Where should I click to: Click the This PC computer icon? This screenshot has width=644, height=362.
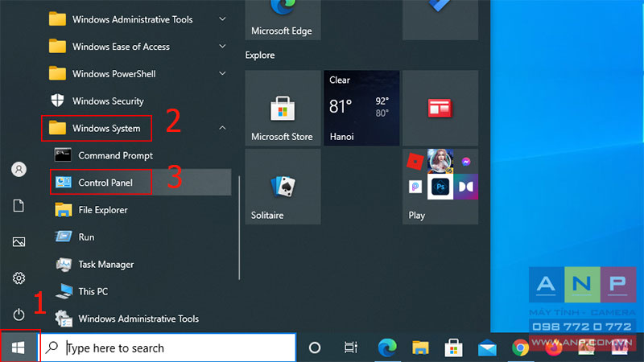[x=64, y=291]
